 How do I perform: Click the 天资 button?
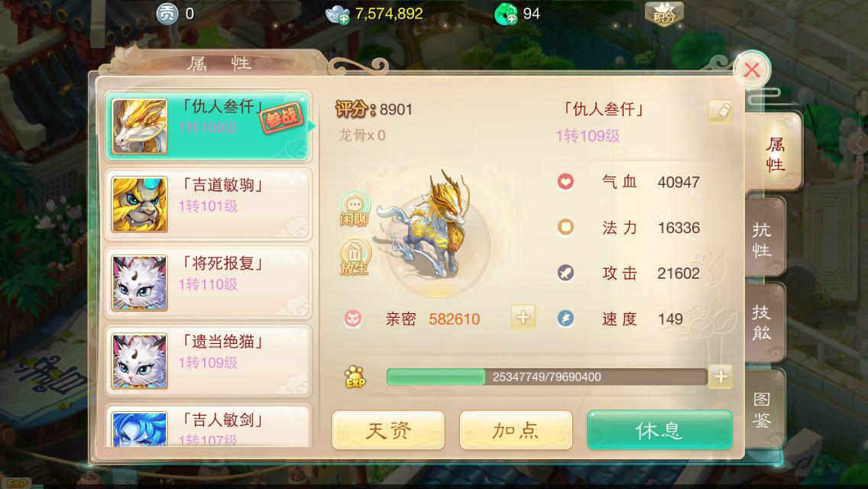tap(388, 429)
